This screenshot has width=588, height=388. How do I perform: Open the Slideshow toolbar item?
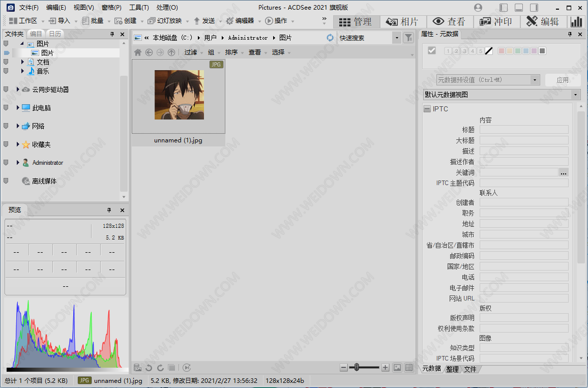click(x=165, y=21)
